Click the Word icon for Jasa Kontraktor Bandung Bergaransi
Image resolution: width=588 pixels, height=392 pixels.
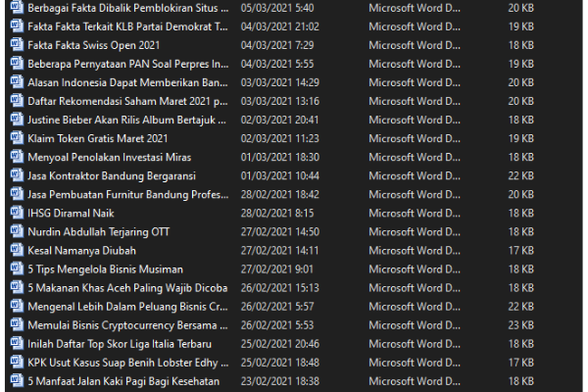(x=17, y=175)
